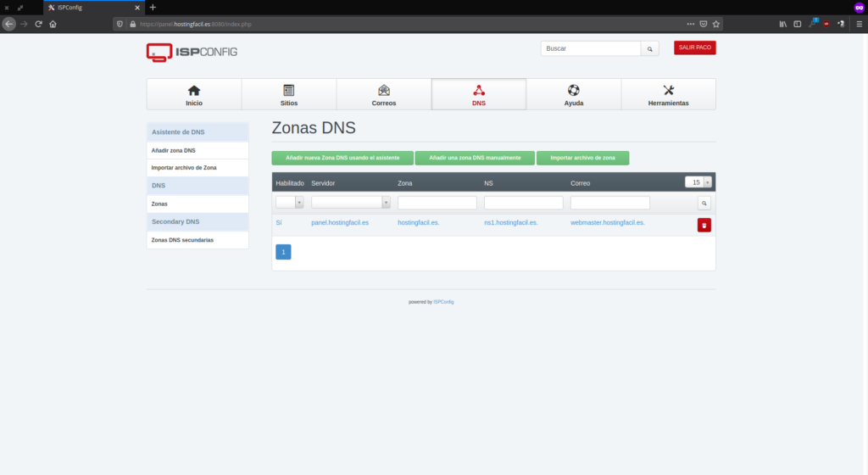Open the Correos tab
The width and height of the screenshot is (868, 475).
384,94
